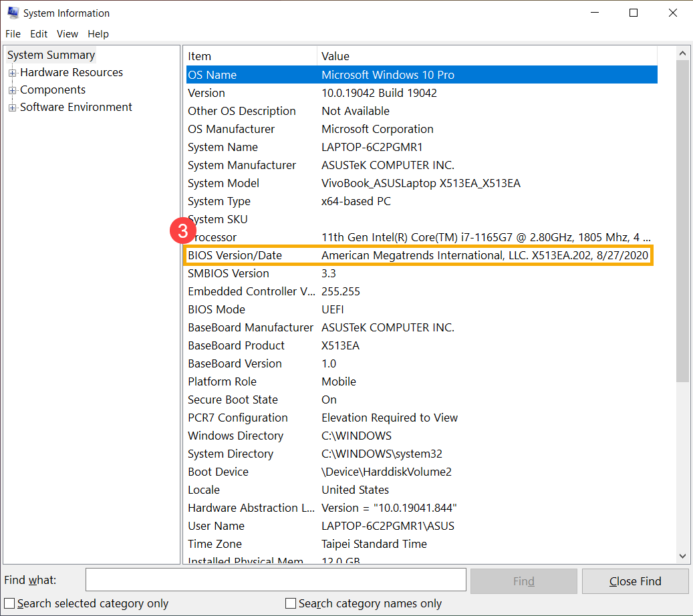The width and height of the screenshot is (693, 616).
Task: Expand the Components tree node
Action: coord(12,90)
